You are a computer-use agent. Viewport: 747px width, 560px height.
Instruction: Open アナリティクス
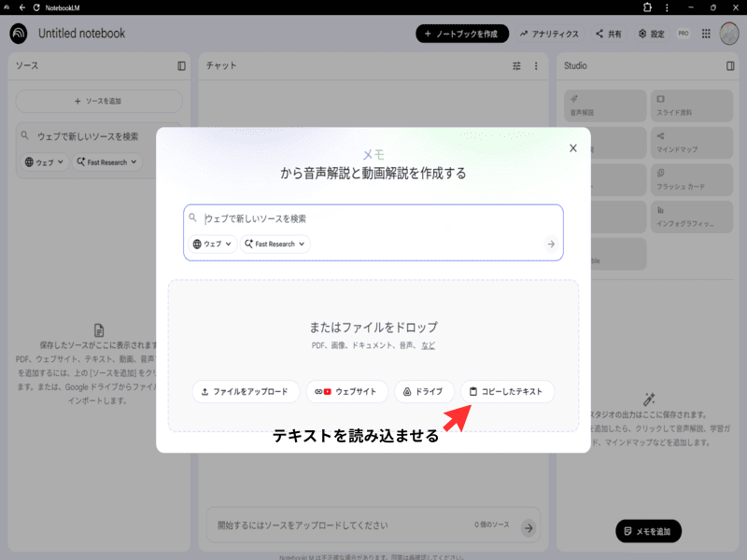[x=549, y=34]
